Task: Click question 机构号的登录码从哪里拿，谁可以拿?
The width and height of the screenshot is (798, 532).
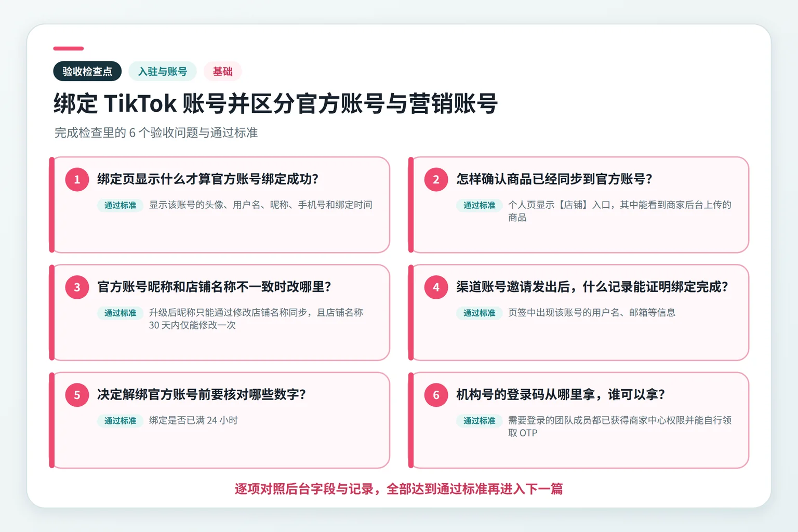Action: click(561, 394)
